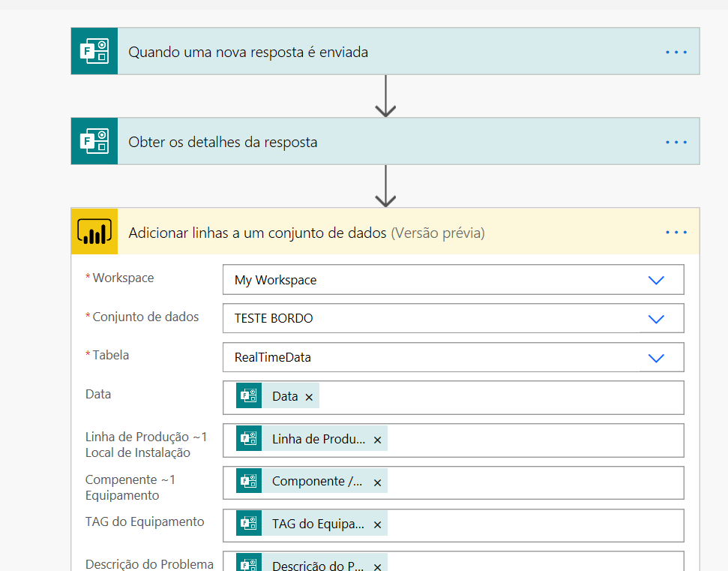Click into the Data input field

click(x=453, y=398)
